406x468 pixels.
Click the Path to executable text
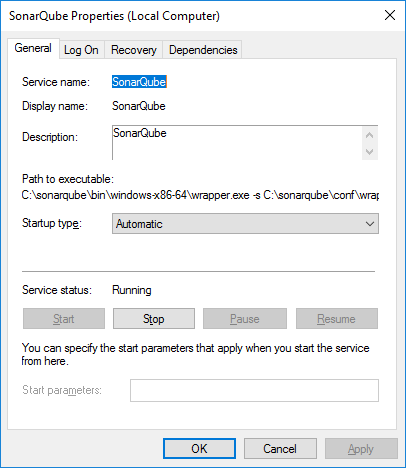click(200, 195)
